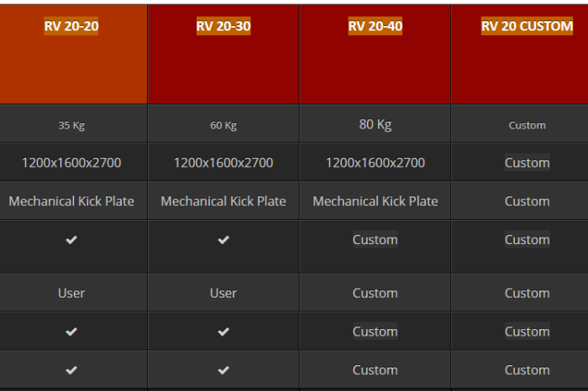Image resolution: width=588 pixels, height=391 pixels.
Task: Click User in the RV 20-20 column
Action: (71, 293)
